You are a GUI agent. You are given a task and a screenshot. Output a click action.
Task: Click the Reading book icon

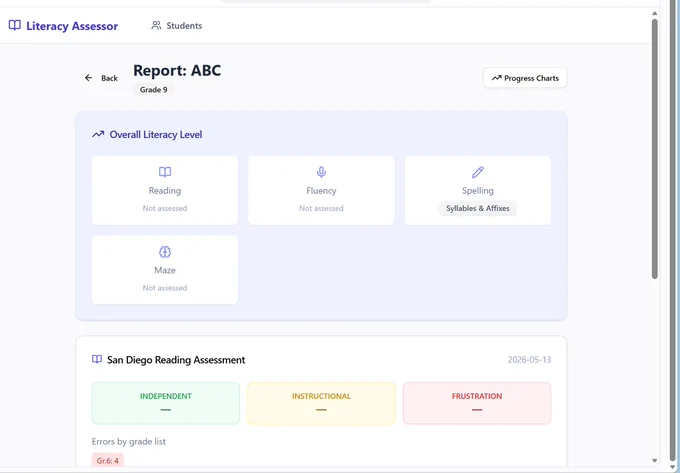165,172
